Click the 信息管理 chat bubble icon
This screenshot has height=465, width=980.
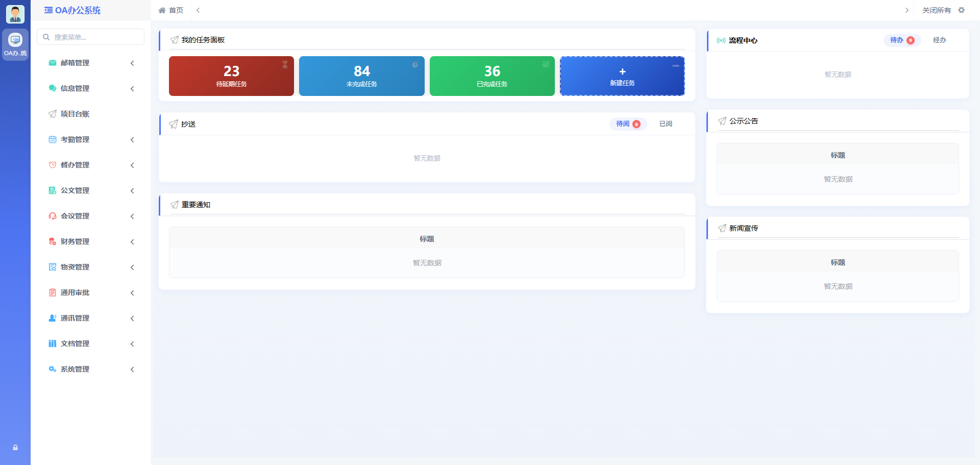(53, 88)
